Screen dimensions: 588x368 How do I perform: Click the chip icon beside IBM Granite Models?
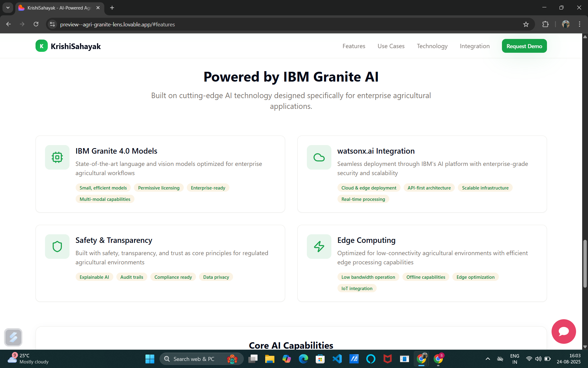coord(57,157)
